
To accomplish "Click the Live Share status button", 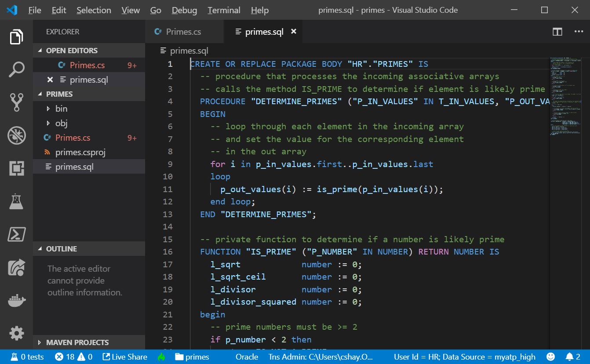I will [125, 357].
